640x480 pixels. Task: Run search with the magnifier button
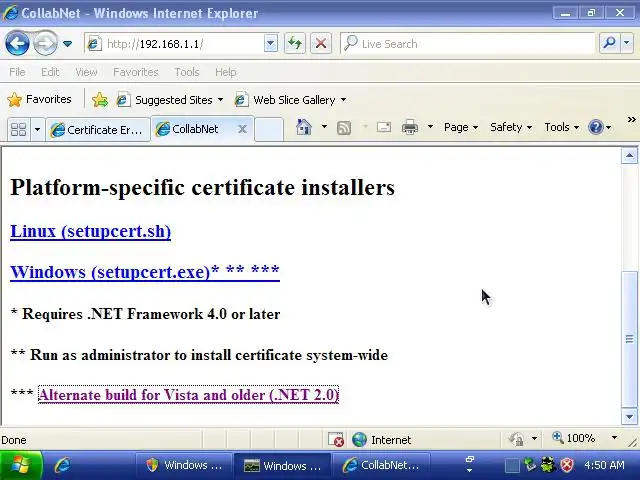610,43
